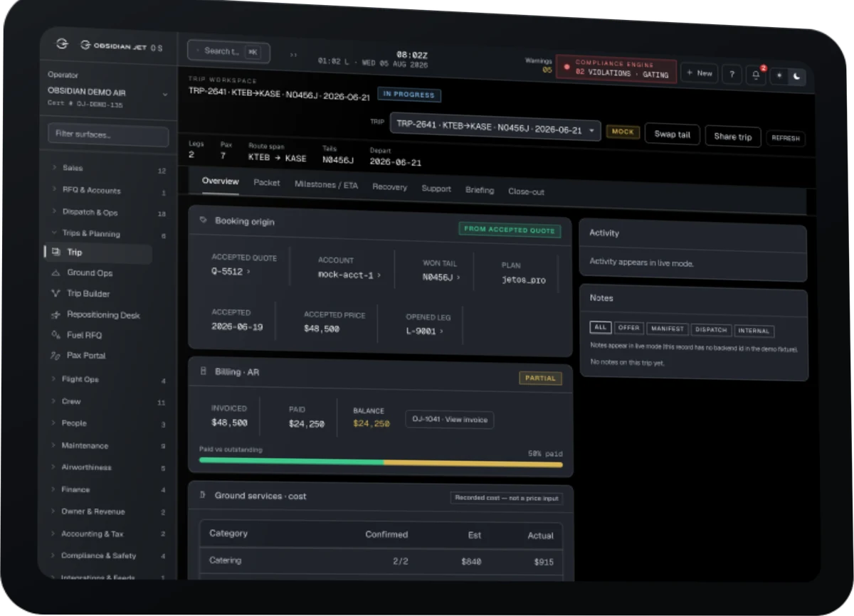Click the paid vs outstanding progress bar

click(381, 462)
